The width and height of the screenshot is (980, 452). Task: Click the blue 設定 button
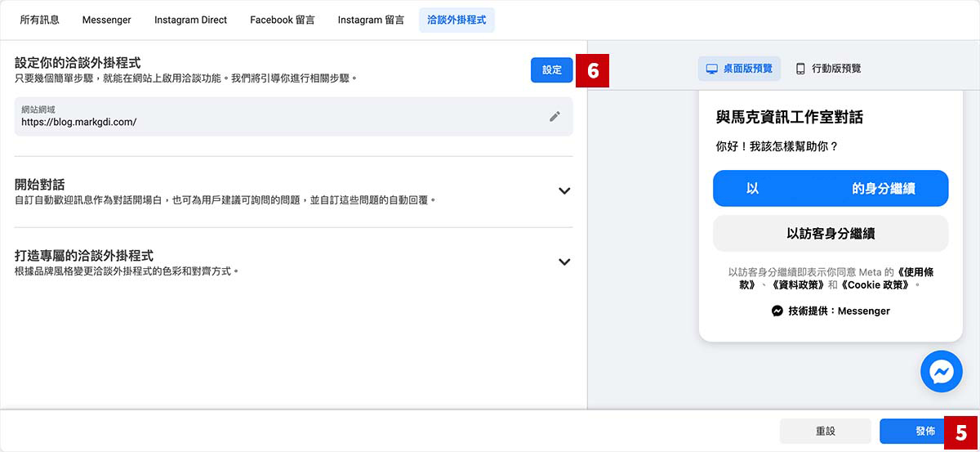point(552,70)
